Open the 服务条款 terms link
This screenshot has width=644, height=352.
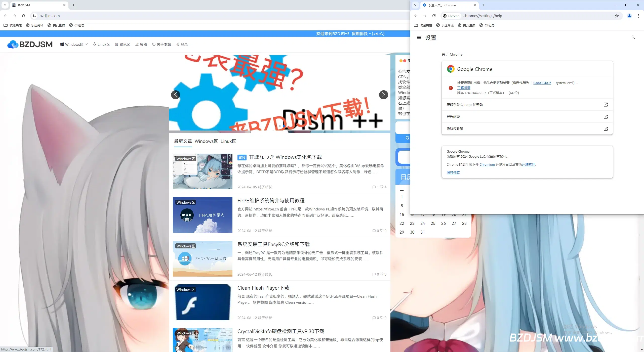tap(453, 172)
